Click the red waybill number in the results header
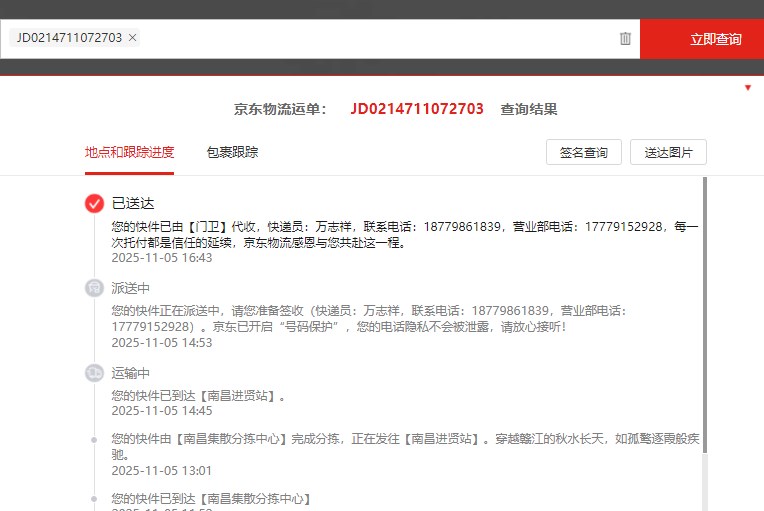Viewport: 764px width, 511px height. click(x=417, y=109)
